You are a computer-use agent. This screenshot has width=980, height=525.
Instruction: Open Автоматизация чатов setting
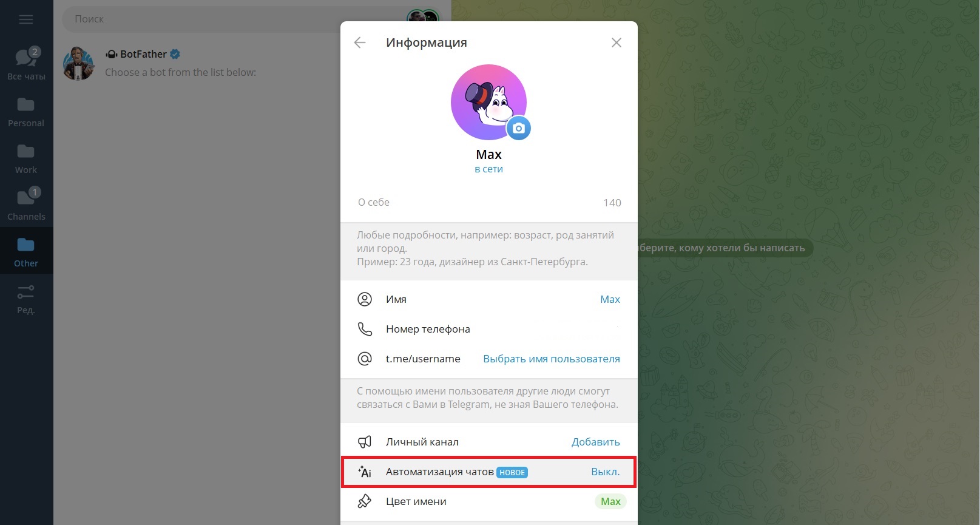pyautogui.click(x=488, y=472)
